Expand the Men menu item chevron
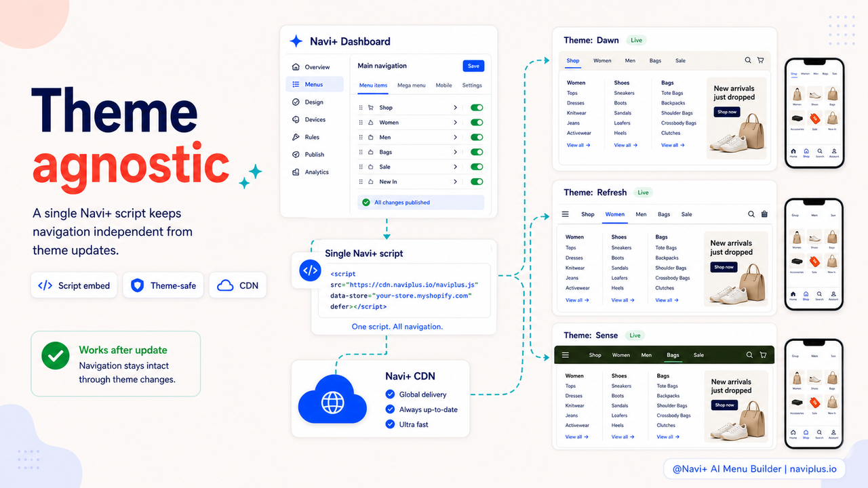 pos(455,138)
